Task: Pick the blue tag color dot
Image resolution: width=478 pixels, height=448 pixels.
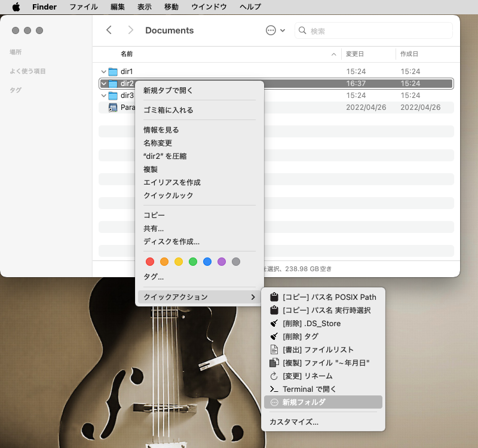Action: (x=207, y=262)
